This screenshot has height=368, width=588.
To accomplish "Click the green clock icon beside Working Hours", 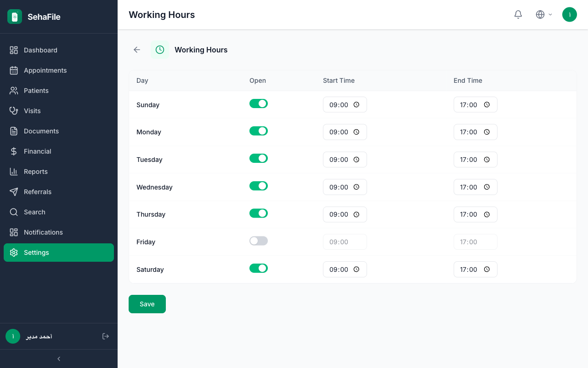I will pos(160,50).
